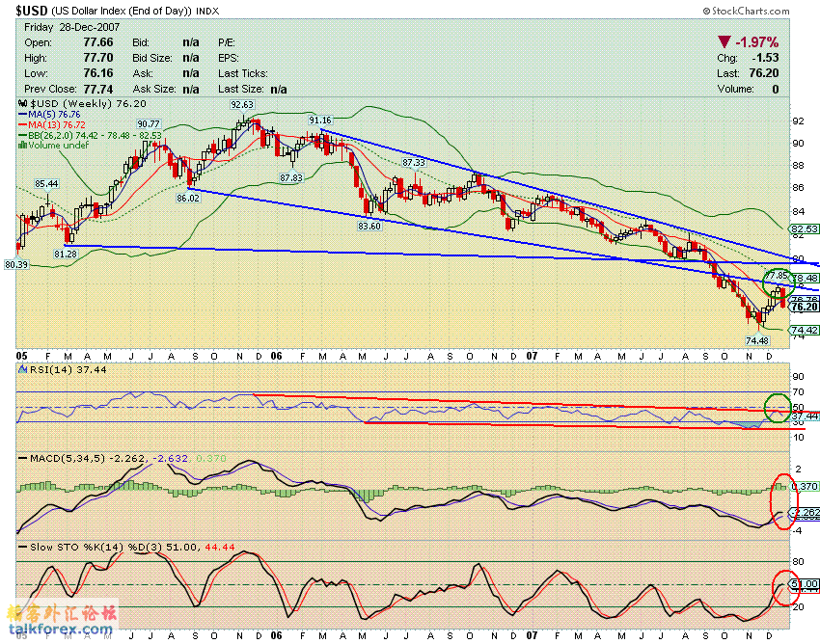This screenshot has height=644, width=820.
Task: Click the Slow STO %K(14) %D(3) title
Action: pos(96,547)
